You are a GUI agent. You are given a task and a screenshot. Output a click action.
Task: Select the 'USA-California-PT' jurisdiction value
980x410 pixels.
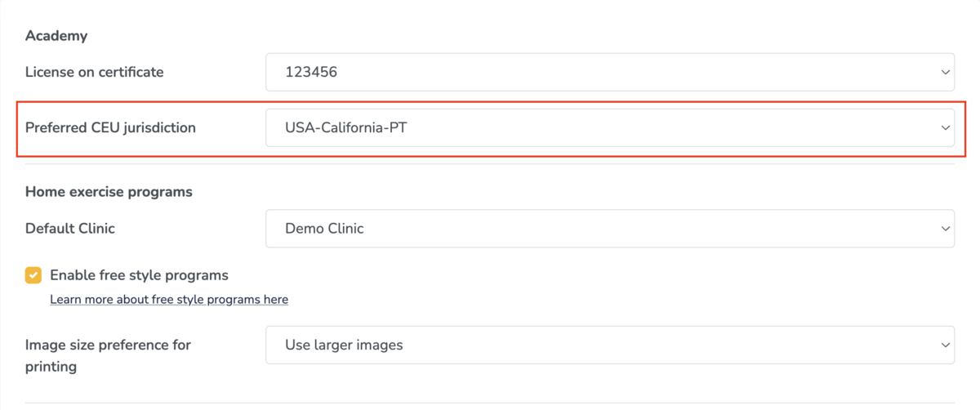(345, 128)
